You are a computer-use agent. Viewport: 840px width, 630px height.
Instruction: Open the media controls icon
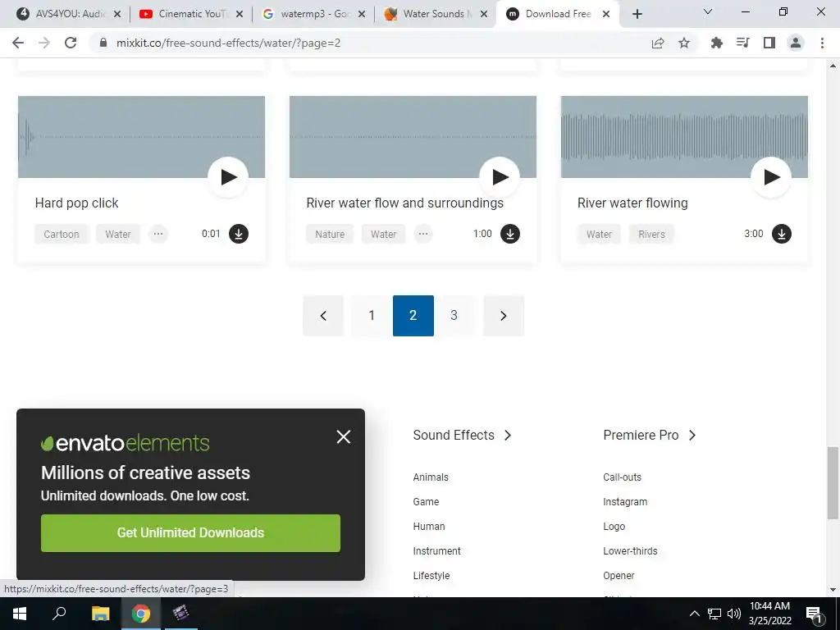pos(743,43)
